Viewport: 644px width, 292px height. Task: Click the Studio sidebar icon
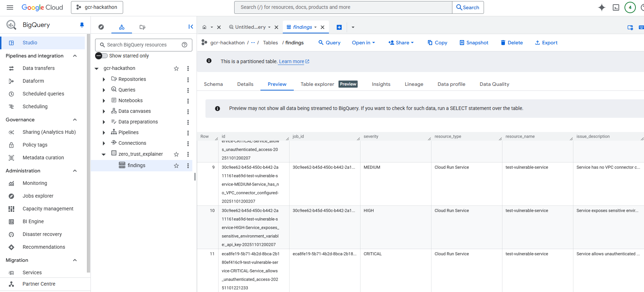point(11,43)
